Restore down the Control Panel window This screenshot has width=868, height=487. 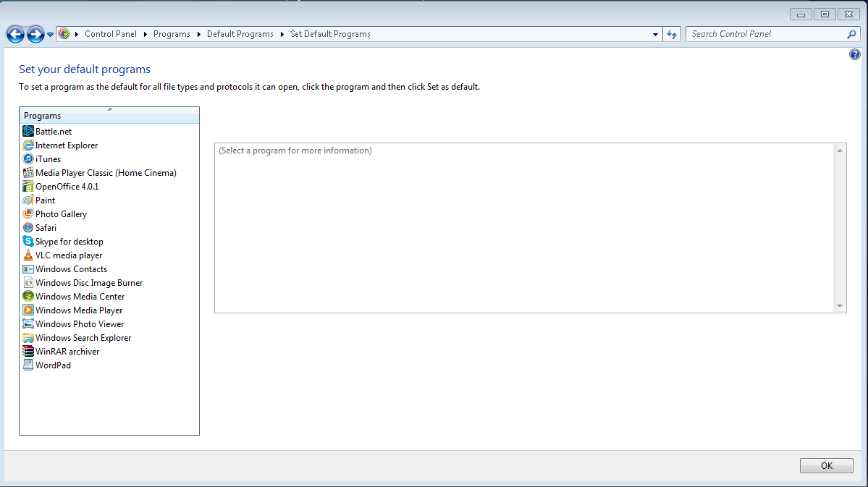(825, 14)
